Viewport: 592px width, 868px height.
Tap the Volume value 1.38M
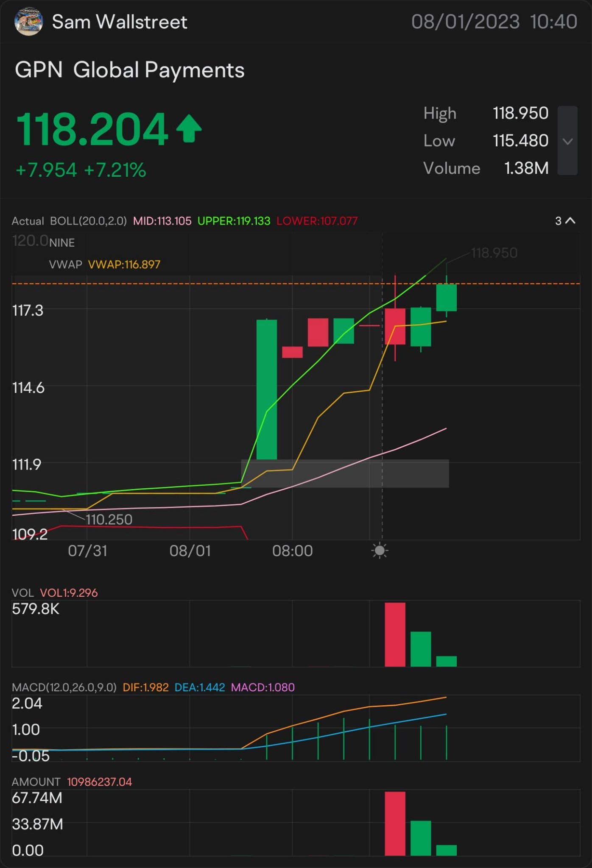pos(526,168)
